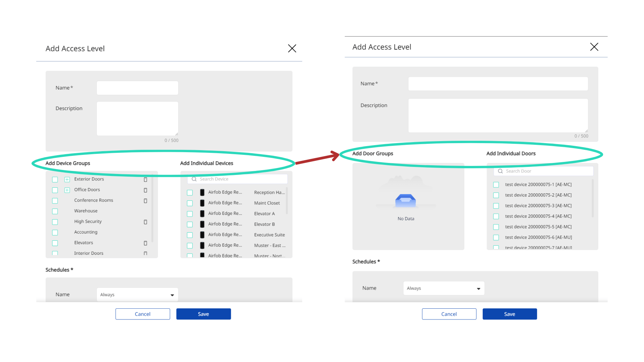The image size is (644, 362).
Task: Click Cancel in the right dialog
Action: [x=449, y=314]
